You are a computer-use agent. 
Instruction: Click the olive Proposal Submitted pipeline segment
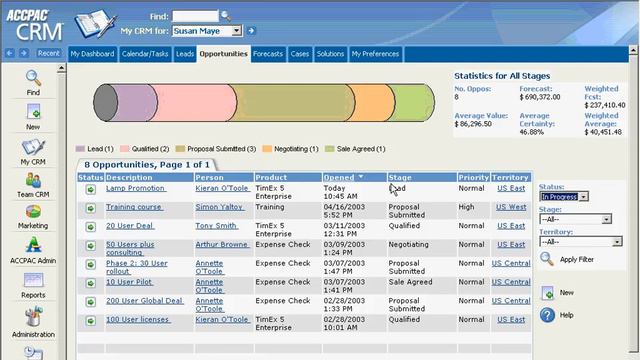(294, 103)
